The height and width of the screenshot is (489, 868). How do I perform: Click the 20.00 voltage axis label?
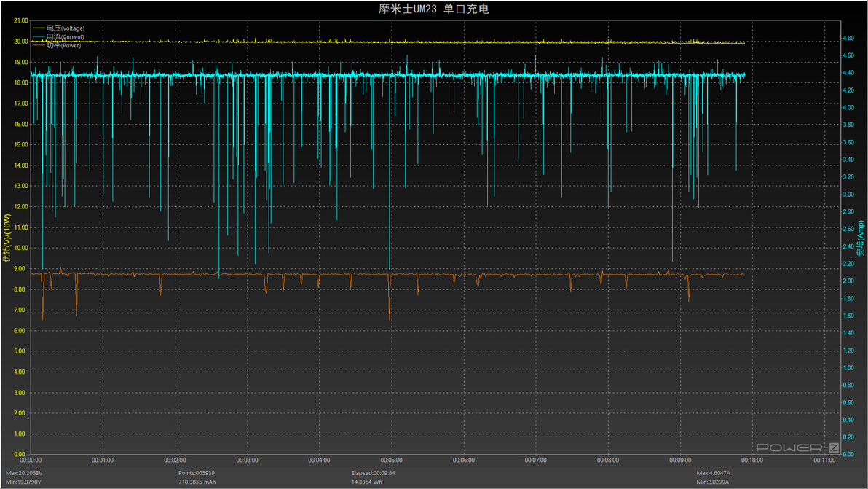(21, 42)
